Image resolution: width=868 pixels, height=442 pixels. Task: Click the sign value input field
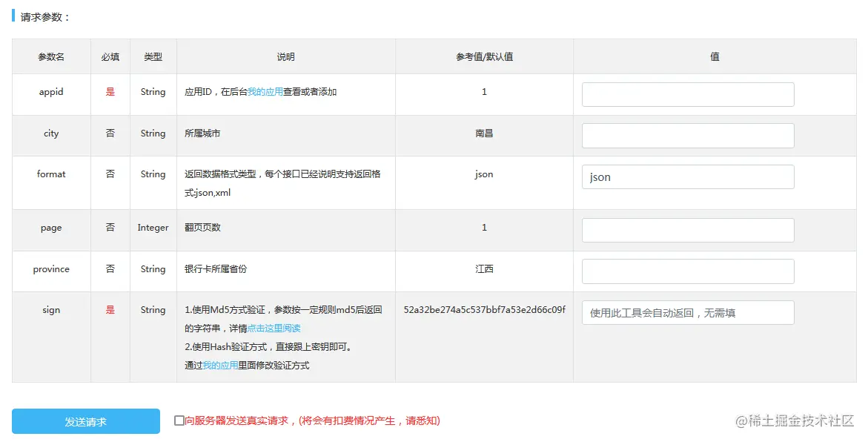(x=688, y=312)
